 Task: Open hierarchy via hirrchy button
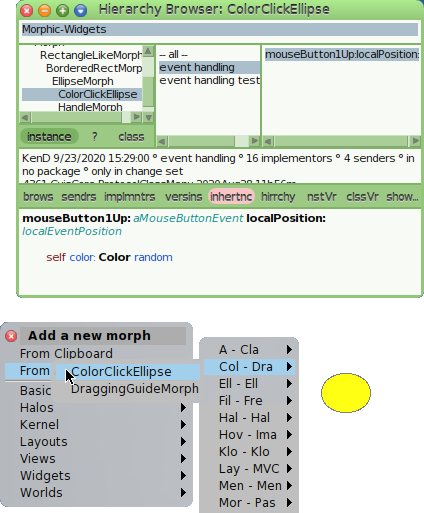278,197
